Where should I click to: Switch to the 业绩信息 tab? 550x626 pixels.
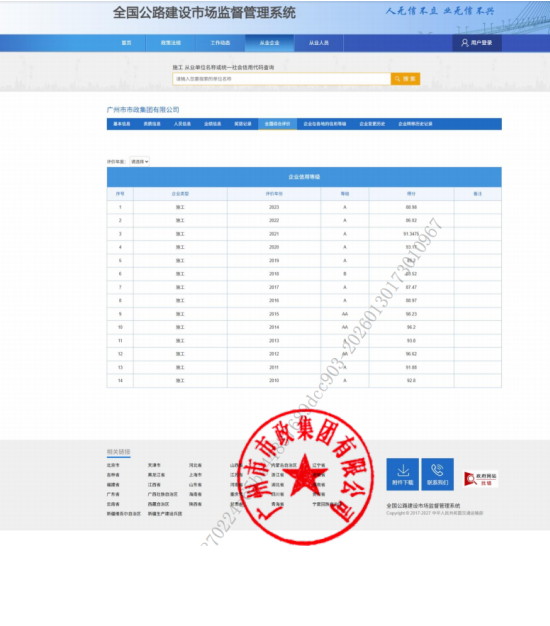213,124
